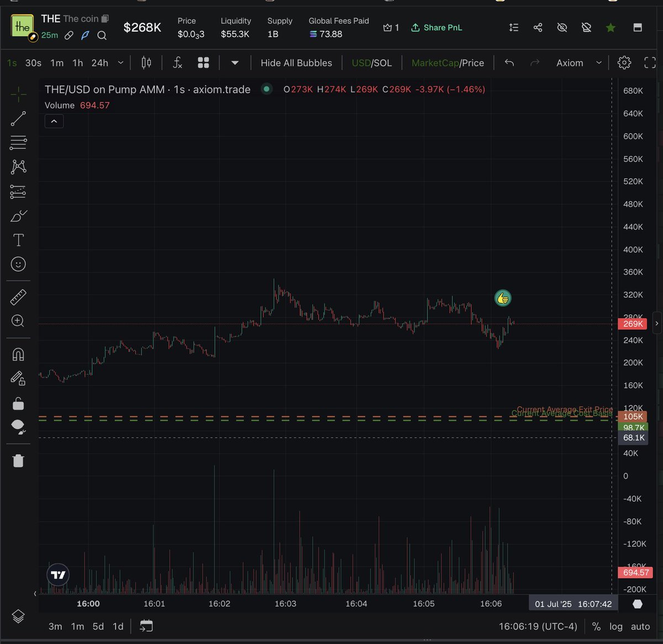Select the brush drawing tool

click(x=18, y=216)
